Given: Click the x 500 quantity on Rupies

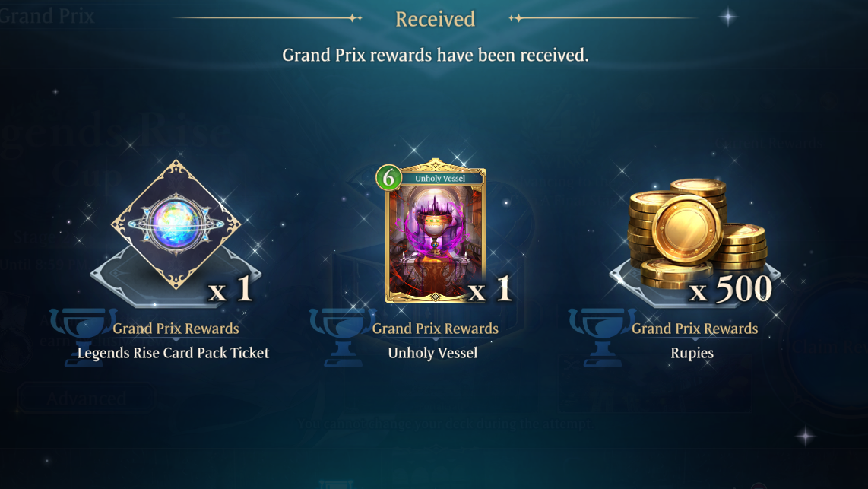Looking at the screenshot, I should (x=730, y=289).
